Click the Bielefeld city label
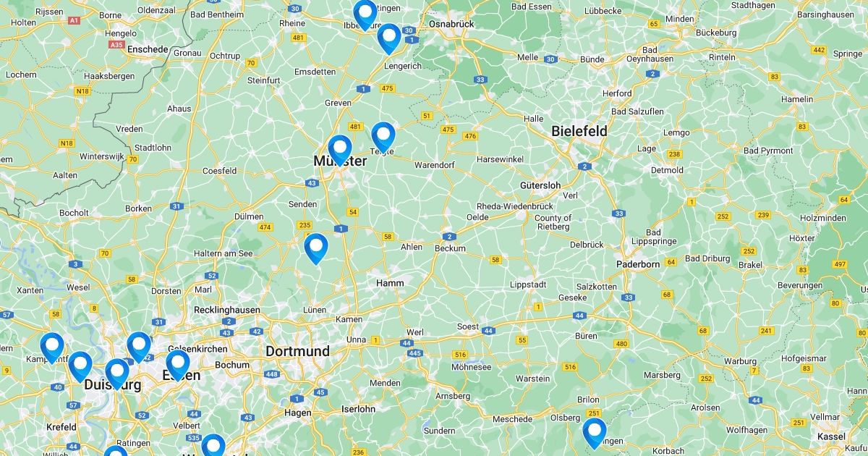This screenshot has width=868, height=456. point(579,131)
